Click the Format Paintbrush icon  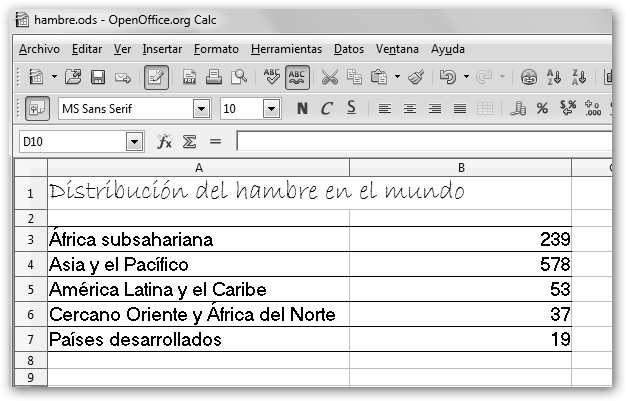click(x=416, y=76)
